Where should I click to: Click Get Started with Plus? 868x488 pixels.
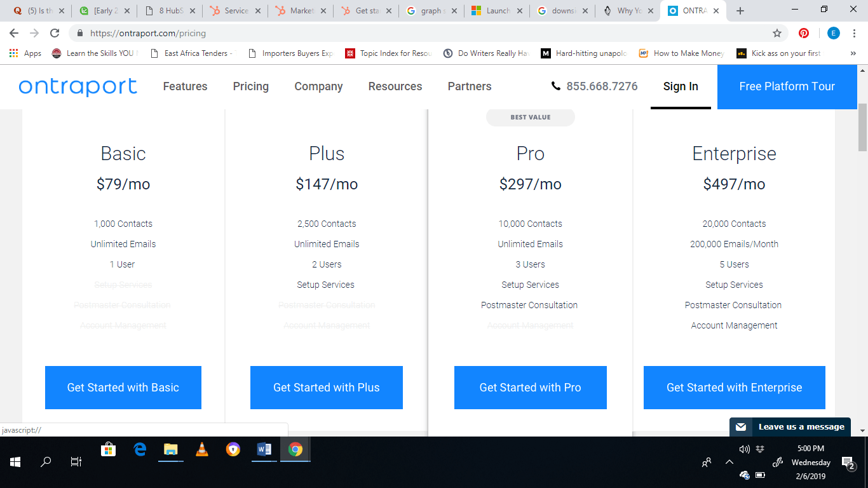pyautogui.click(x=327, y=388)
